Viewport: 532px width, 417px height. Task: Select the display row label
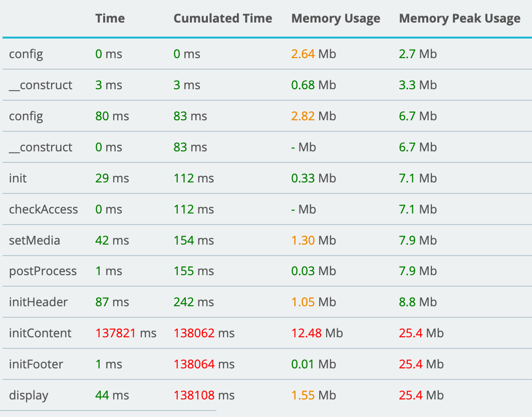pos(29,395)
